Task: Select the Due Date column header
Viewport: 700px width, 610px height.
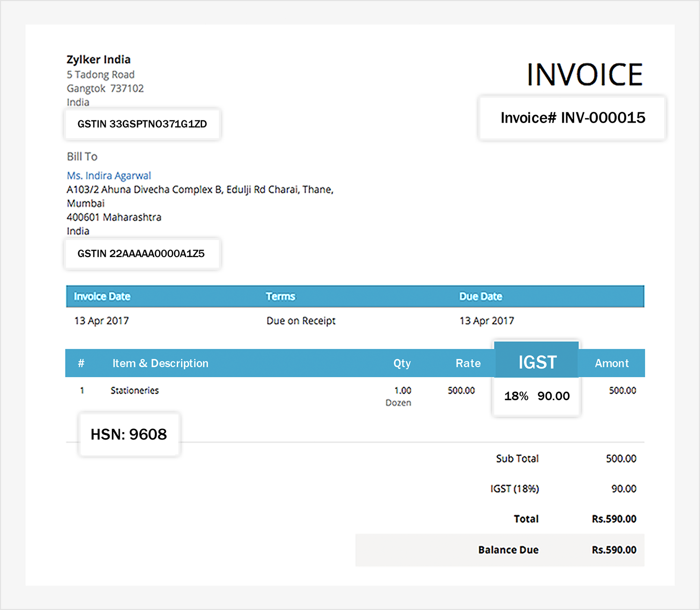Action: pyautogui.click(x=480, y=296)
